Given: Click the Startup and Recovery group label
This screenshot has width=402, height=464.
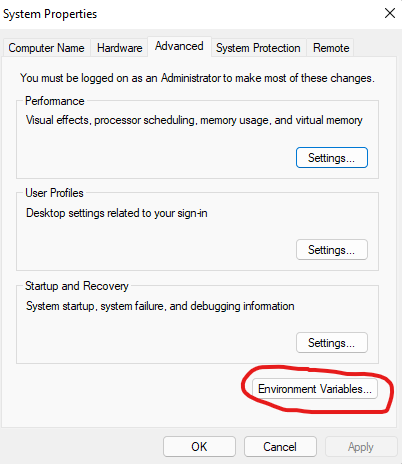Looking at the screenshot, I should (x=77, y=286).
